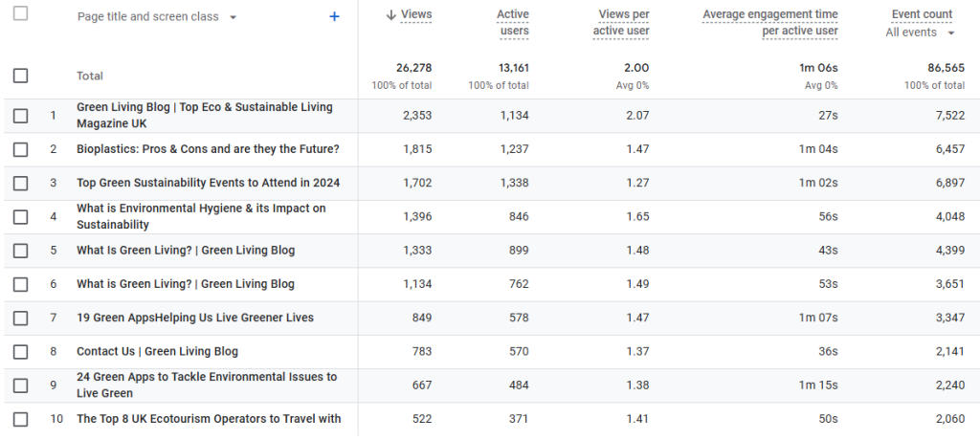Click engagement time 1m 15s
Viewport: 980px width, 440px height.
point(818,385)
